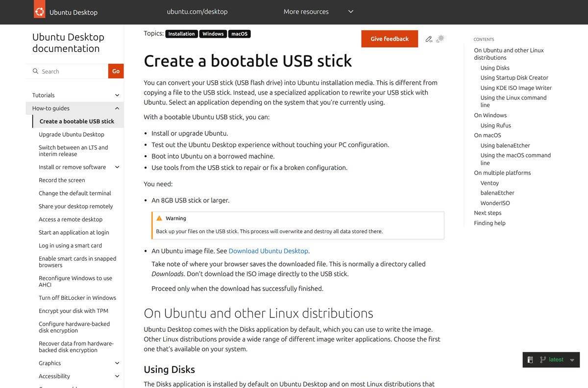Jump to Using Disks in contents
Screen dimensions: 588x388
495,68
